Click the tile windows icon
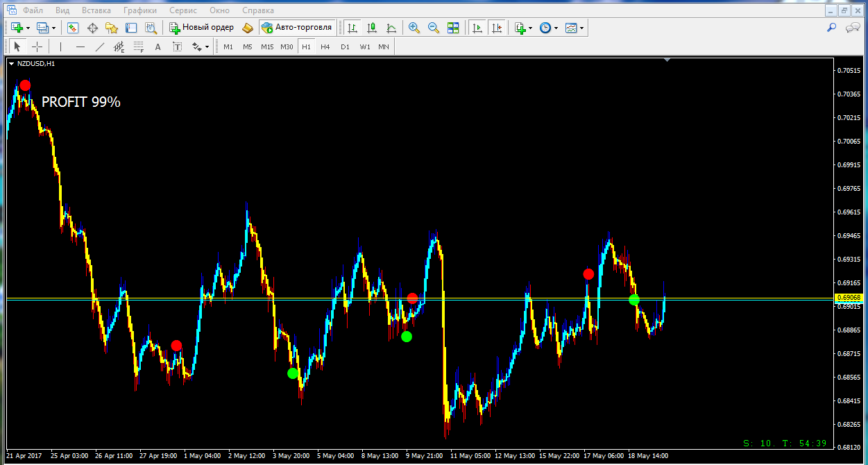The width and height of the screenshot is (868, 465). click(453, 28)
